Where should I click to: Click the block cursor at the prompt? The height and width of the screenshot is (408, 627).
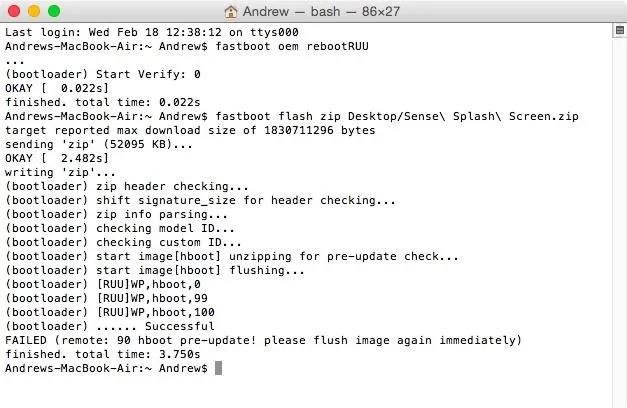coord(218,368)
